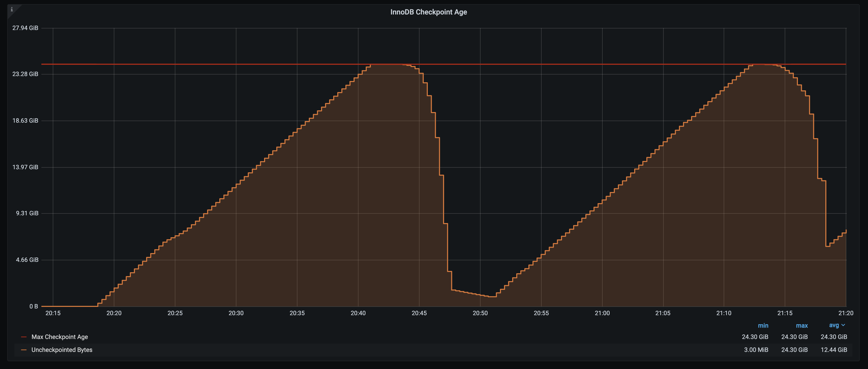868x369 pixels.
Task: Click the 21:00 time axis label
Action: pos(602,313)
